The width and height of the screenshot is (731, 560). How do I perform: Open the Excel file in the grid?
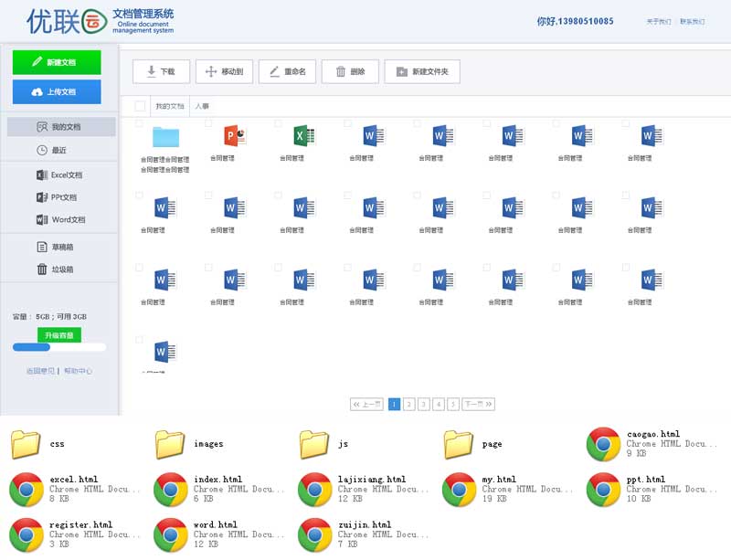pyautogui.click(x=304, y=136)
